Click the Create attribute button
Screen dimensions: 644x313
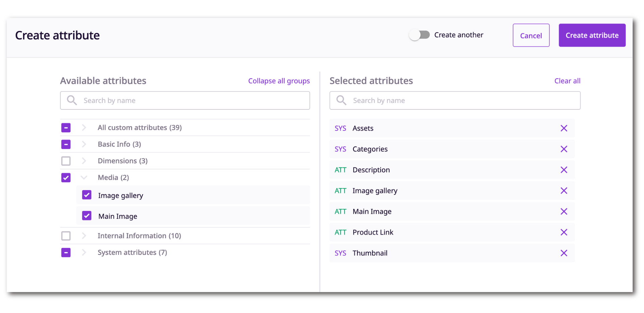click(592, 35)
